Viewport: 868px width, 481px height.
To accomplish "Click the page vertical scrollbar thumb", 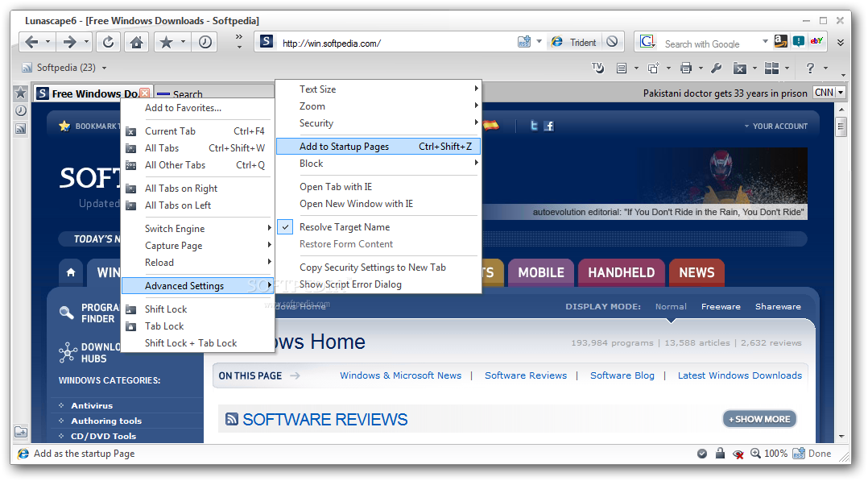I will [x=841, y=127].
